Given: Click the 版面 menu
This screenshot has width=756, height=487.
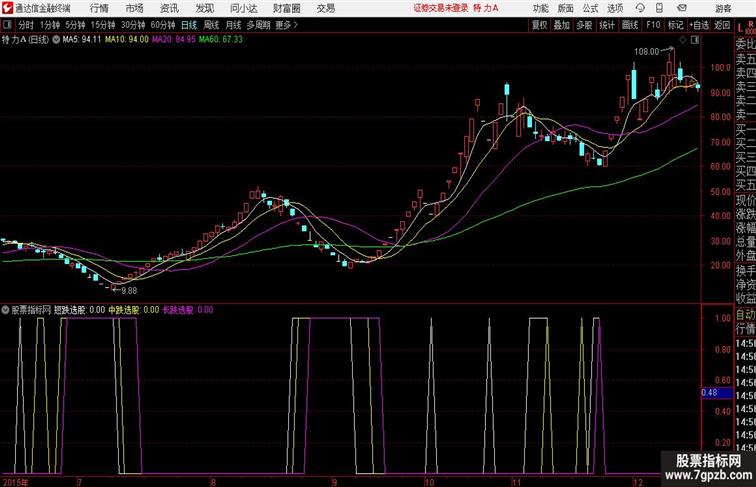Looking at the screenshot, I should coord(566,8).
